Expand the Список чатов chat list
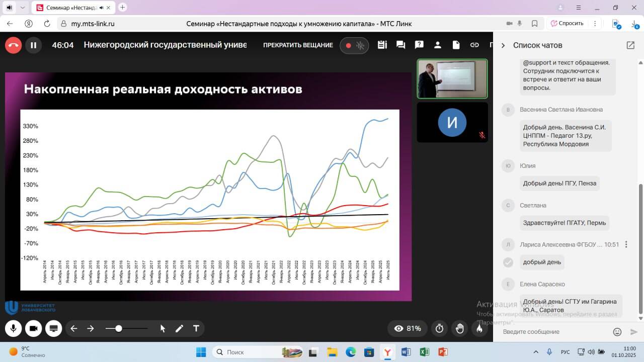The height and width of the screenshot is (362, 644). point(503,45)
